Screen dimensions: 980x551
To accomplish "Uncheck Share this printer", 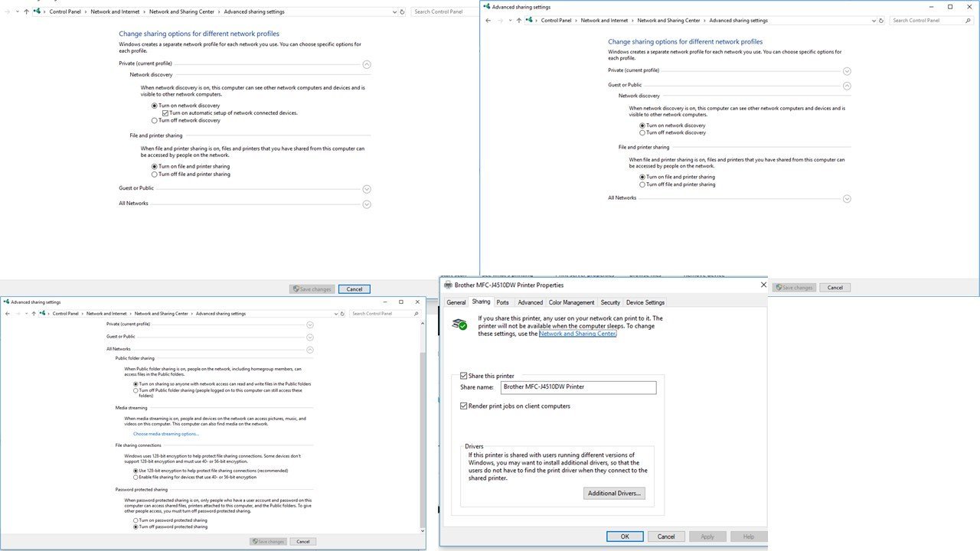I will (464, 376).
